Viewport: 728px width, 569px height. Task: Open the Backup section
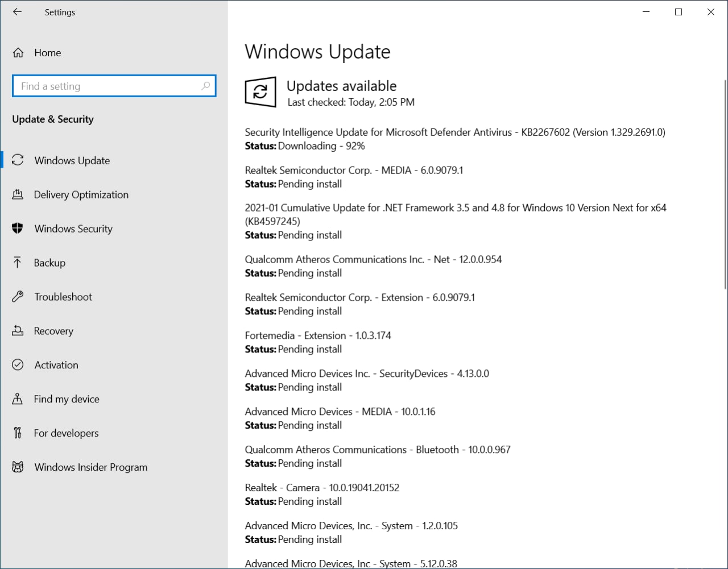[x=114, y=263]
